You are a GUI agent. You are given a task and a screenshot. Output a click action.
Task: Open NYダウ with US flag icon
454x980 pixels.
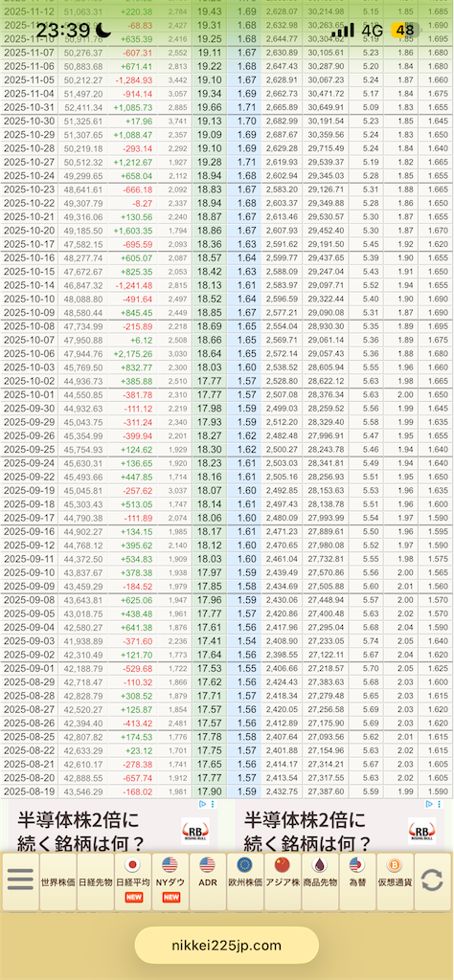[x=170, y=881]
